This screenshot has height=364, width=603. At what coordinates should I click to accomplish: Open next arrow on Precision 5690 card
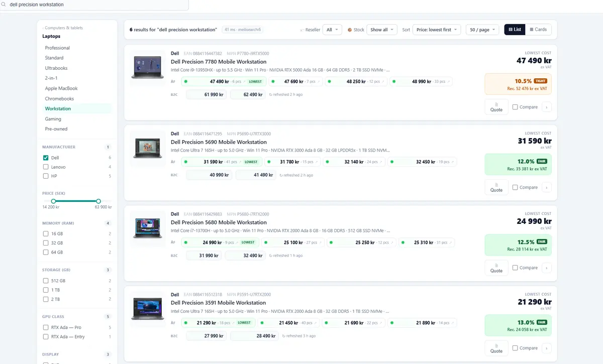547,187
